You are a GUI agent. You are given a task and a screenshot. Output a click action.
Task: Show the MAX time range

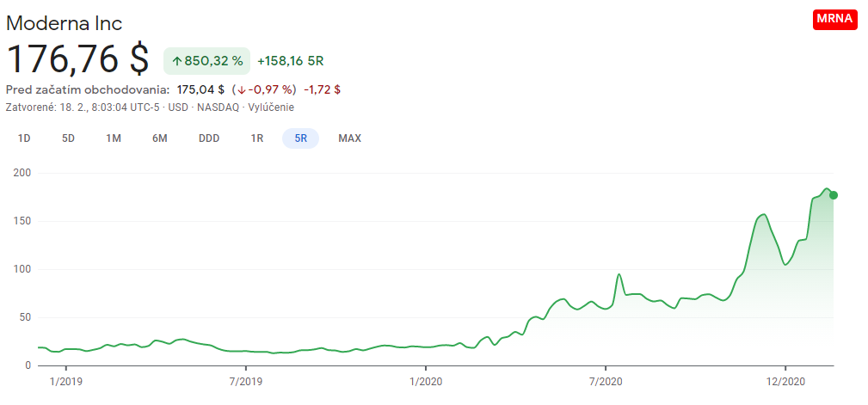tap(350, 138)
